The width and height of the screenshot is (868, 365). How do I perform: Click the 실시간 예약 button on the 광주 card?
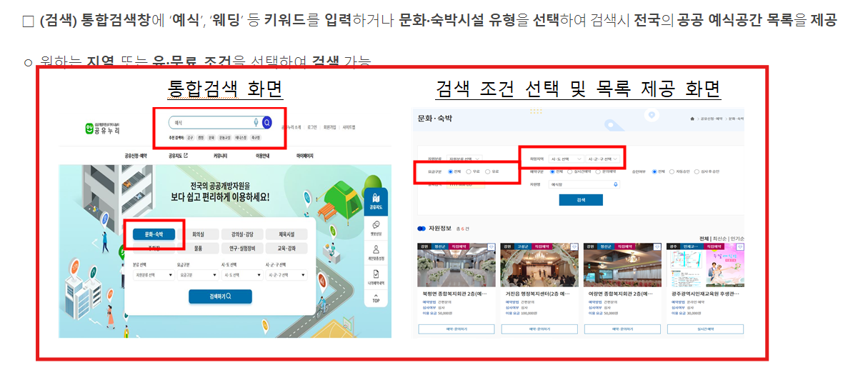[705, 329]
